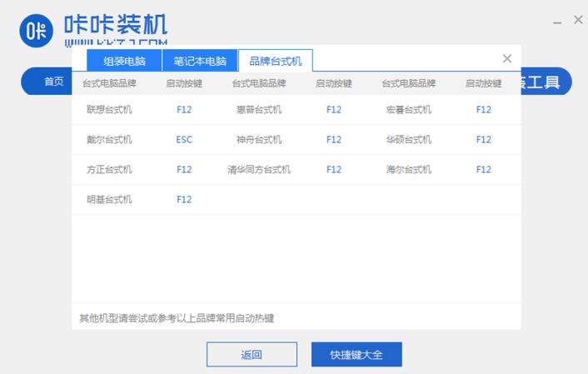588x374 pixels.
Task: Close the 咔咔装机 main window
Action: click(578, 19)
